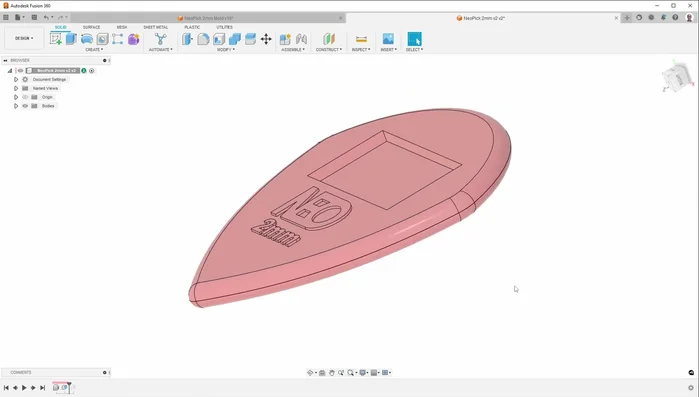This screenshot has height=397, width=699.
Task: Toggle the activate component radio button
Action: (x=92, y=70)
